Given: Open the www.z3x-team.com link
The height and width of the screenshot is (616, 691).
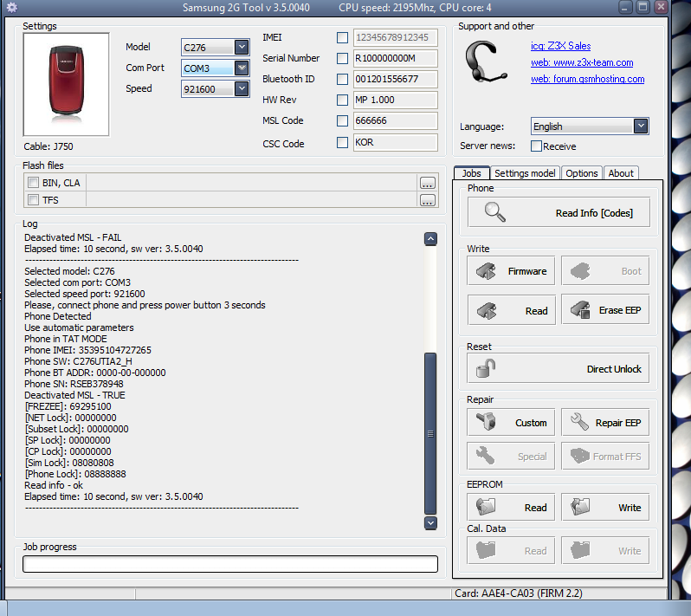Looking at the screenshot, I should point(582,62).
